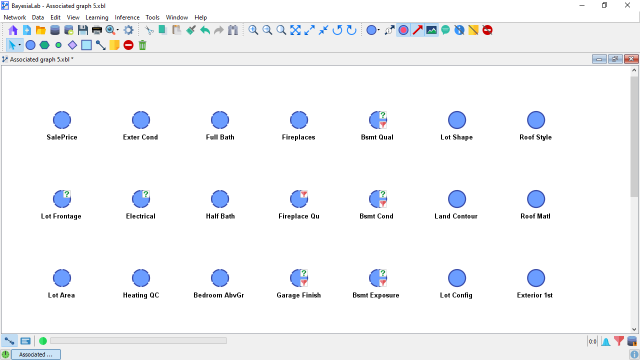The height and width of the screenshot is (360, 640).
Task: Open the Edit menu
Action: point(56,18)
